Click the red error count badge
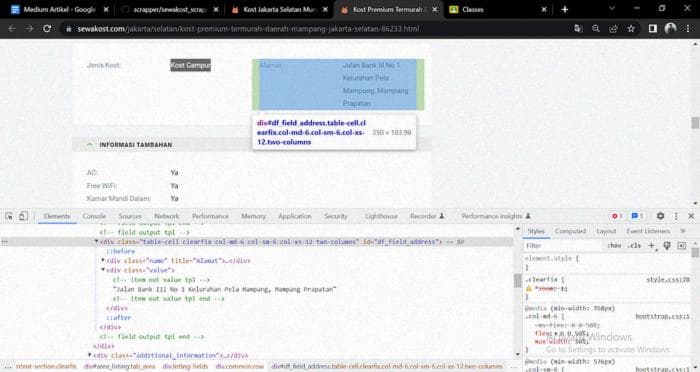Viewport: 700px width, 372px height. point(617,216)
